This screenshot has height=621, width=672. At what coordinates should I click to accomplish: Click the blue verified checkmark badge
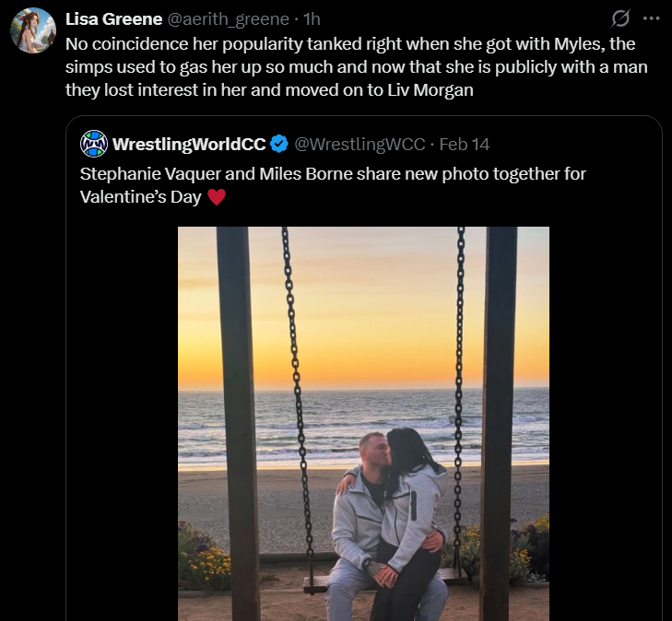click(x=280, y=144)
